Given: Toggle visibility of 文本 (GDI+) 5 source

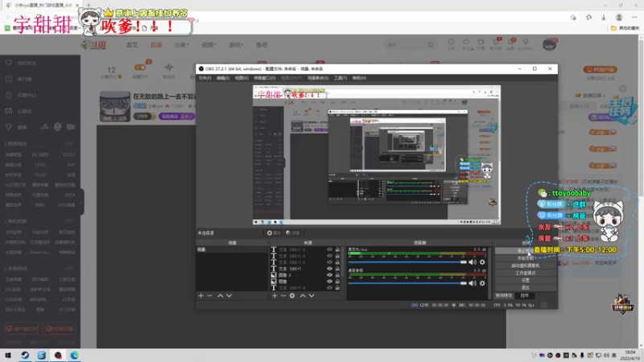Looking at the screenshot, I should [329, 256].
